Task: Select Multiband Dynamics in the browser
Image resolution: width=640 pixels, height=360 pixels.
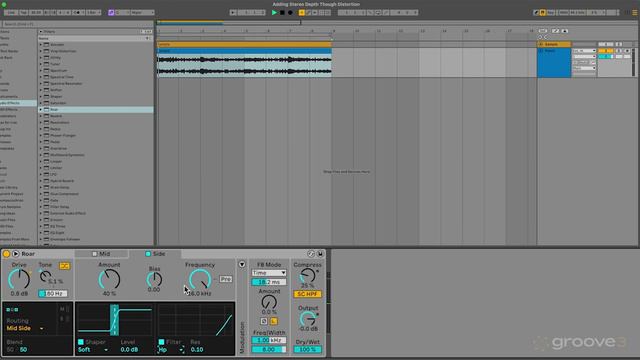Action: (x=67, y=155)
